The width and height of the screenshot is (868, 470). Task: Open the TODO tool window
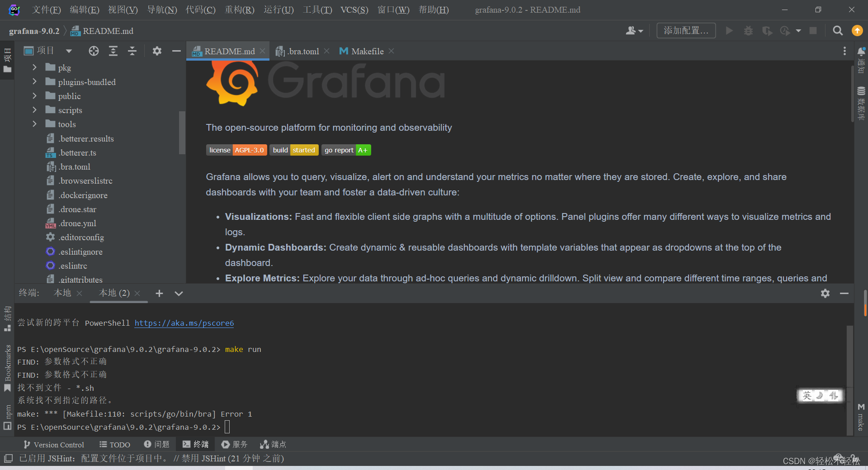[115, 445]
